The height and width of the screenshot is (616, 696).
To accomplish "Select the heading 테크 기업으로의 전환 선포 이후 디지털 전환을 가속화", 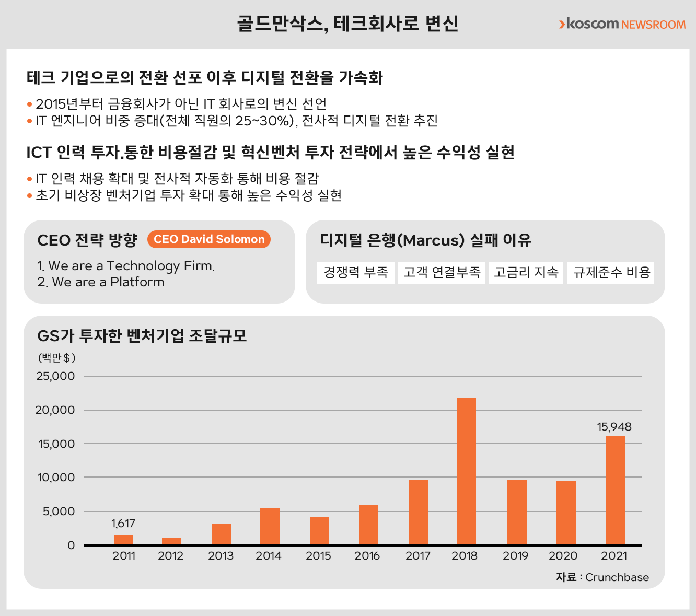I will click(205, 78).
